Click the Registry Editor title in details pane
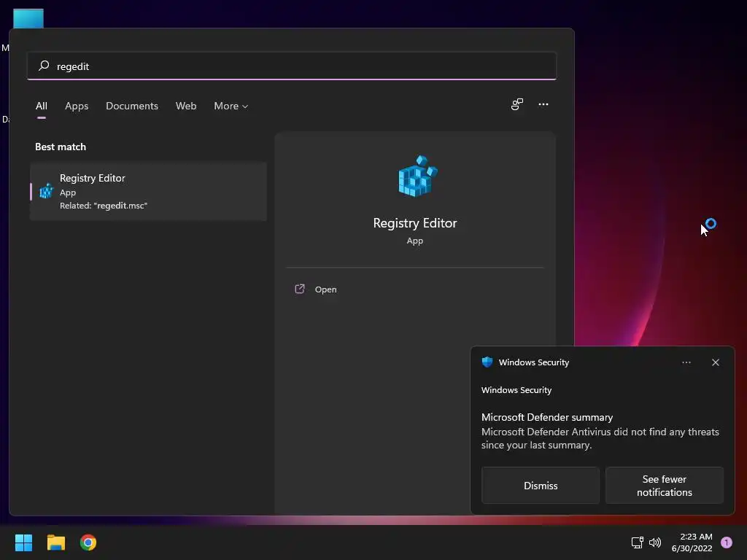This screenshot has width=747, height=560. 415,223
